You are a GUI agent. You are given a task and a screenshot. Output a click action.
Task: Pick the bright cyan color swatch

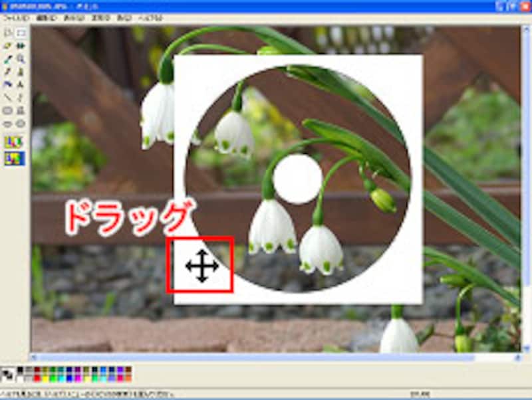tap(61, 379)
